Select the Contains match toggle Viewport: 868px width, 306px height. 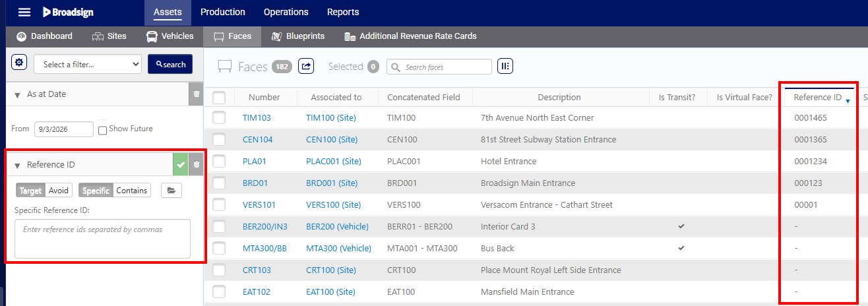132,191
